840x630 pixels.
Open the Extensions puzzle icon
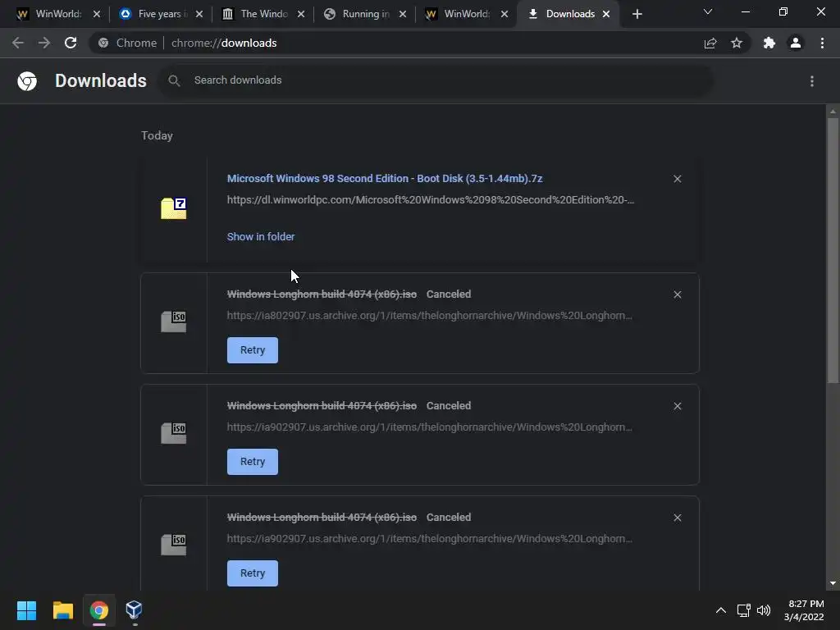point(769,43)
